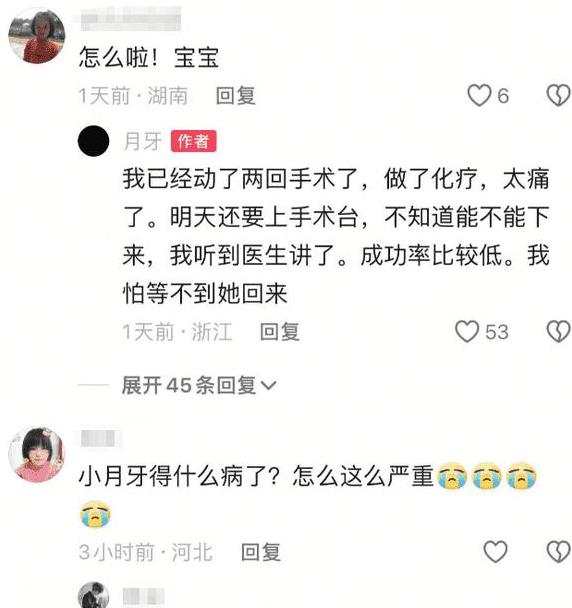Like the author 月牙's reply with 53 likes
572x608 pixels.
pos(467,332)
